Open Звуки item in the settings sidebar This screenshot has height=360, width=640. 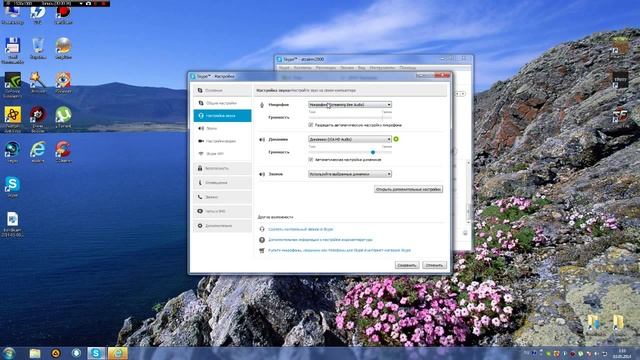tap(222, 129)
